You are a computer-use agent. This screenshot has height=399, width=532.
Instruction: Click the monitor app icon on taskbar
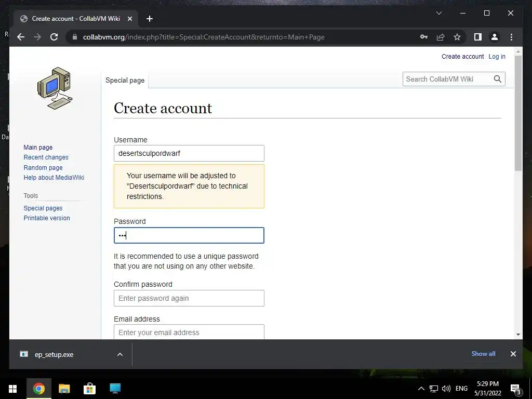point(115,389)
